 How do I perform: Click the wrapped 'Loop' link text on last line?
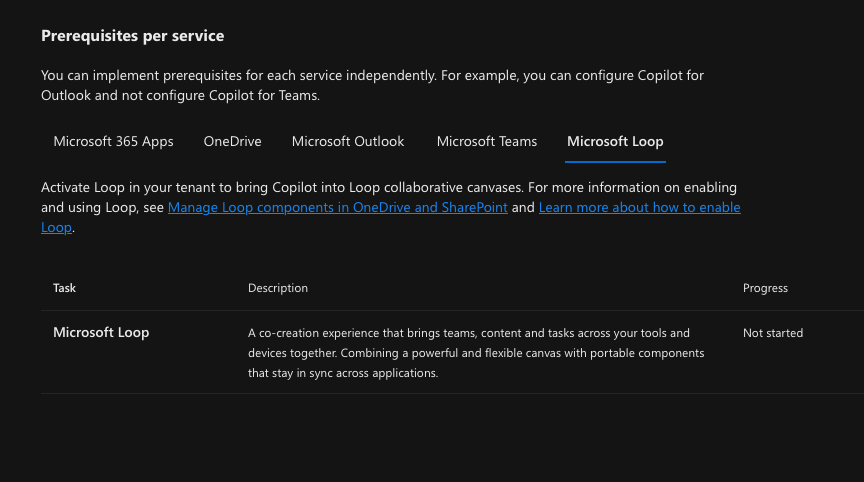pyautogui.click(x=56, y=228)
